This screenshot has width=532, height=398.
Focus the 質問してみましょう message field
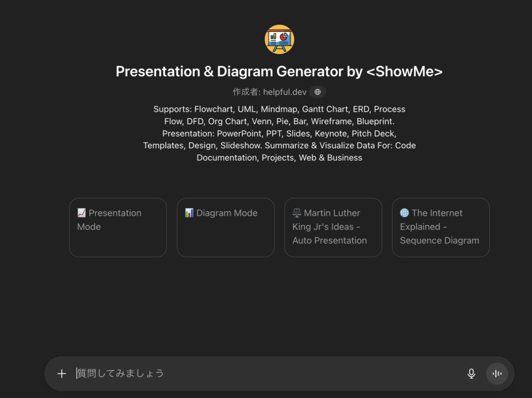260,374
